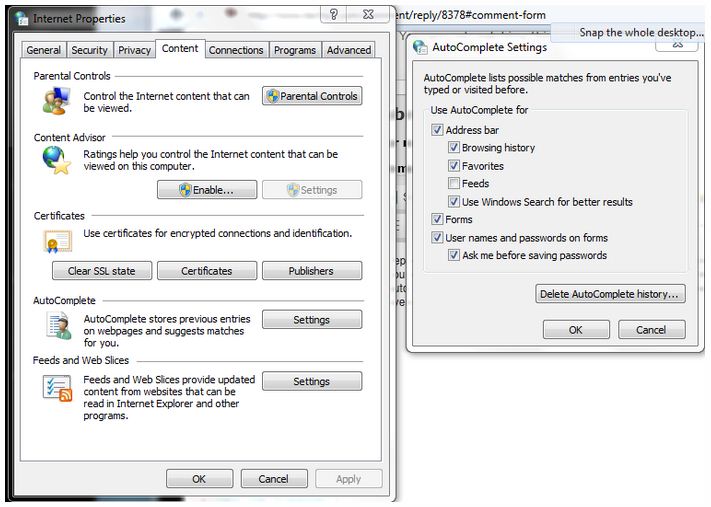Screen dimensions: 711x507
Task: Click the AutoComplete Settings title bar icon
Action: [420, 47]
